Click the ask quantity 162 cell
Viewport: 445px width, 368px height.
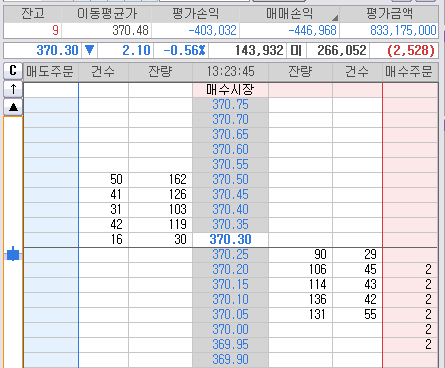160,180
